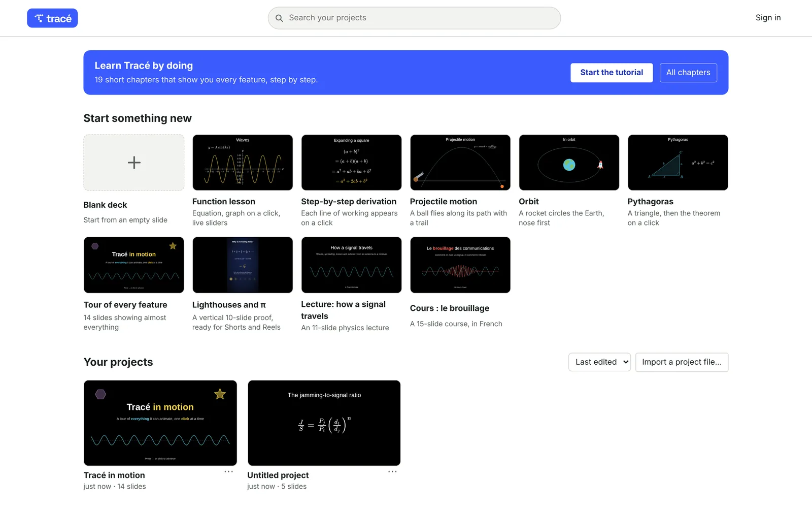Open the Last edited sort dropdown
This screenshot has width=812, height=508.
tap(599, 362)
